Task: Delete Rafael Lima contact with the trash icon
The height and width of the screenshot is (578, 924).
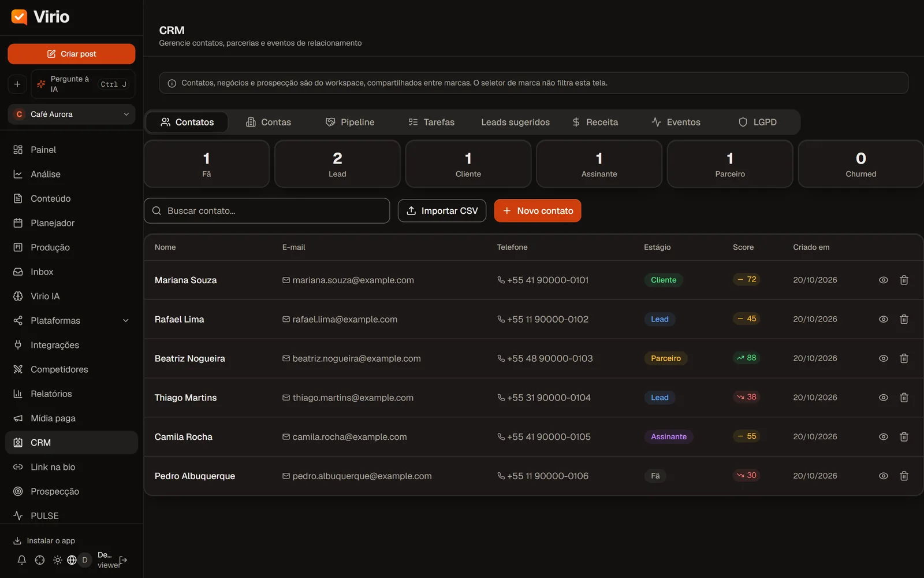Action: tap(904, 319)
